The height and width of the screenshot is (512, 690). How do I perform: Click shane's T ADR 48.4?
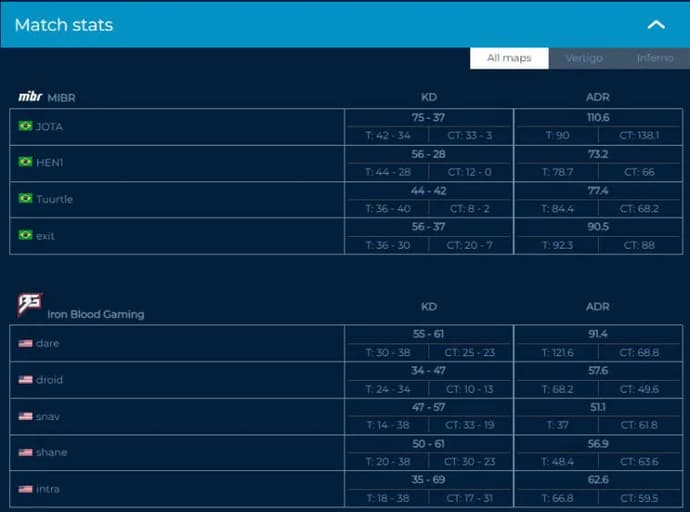point(557,461)
